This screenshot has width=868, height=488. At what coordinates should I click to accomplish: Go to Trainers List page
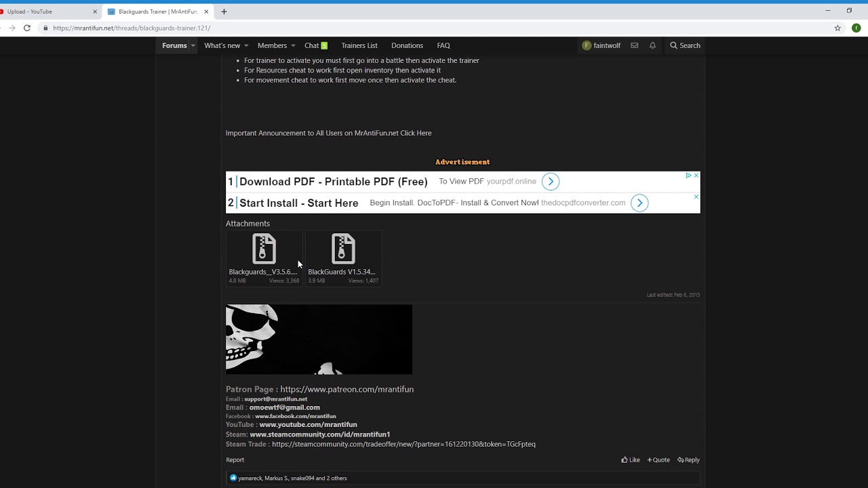pos(359,45)
